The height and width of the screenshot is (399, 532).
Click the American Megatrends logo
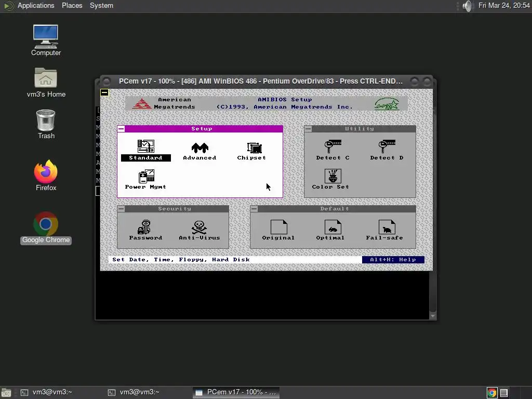click(141, 103)
